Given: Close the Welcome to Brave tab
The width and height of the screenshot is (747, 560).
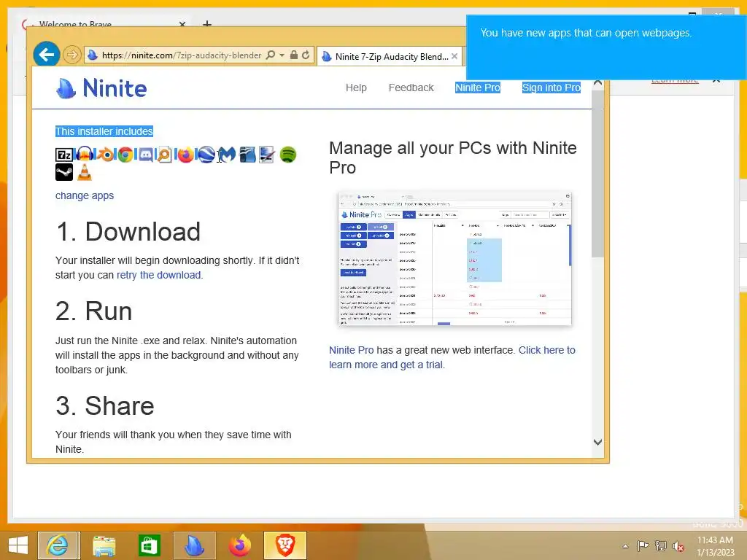Looking at the screenshot, I should click(182, 23).
